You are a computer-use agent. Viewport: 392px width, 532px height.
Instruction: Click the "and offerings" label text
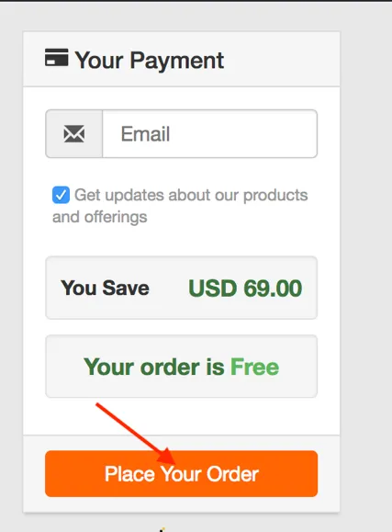[100, 217]
